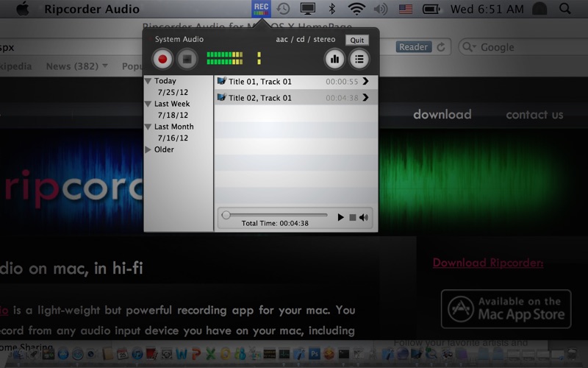Viewport: 588px width, 368px height.
Task: Open details chevron for Title 01, Track 01
Action: point(365,81)
